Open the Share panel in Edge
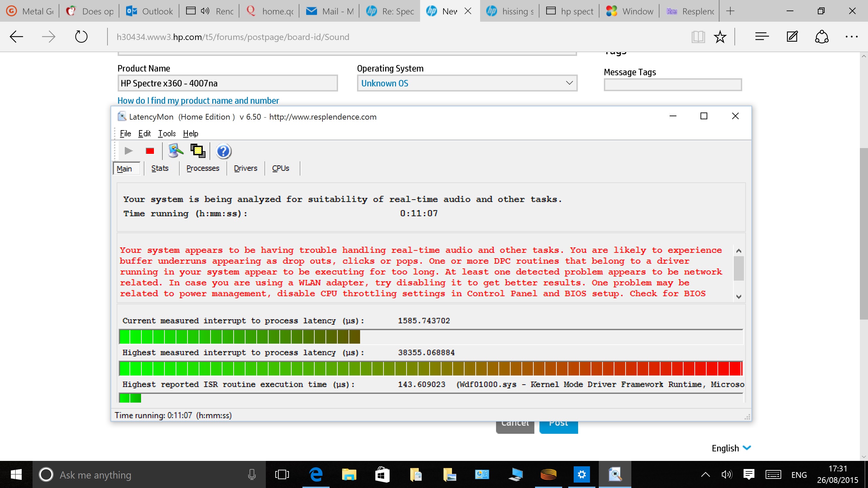This screenshot has width=868, height=488. 822,37
